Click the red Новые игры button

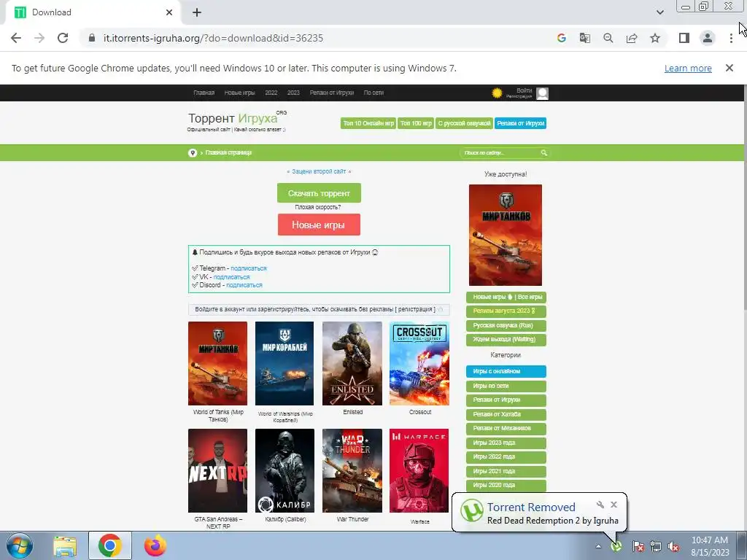[x=319, y=225]
